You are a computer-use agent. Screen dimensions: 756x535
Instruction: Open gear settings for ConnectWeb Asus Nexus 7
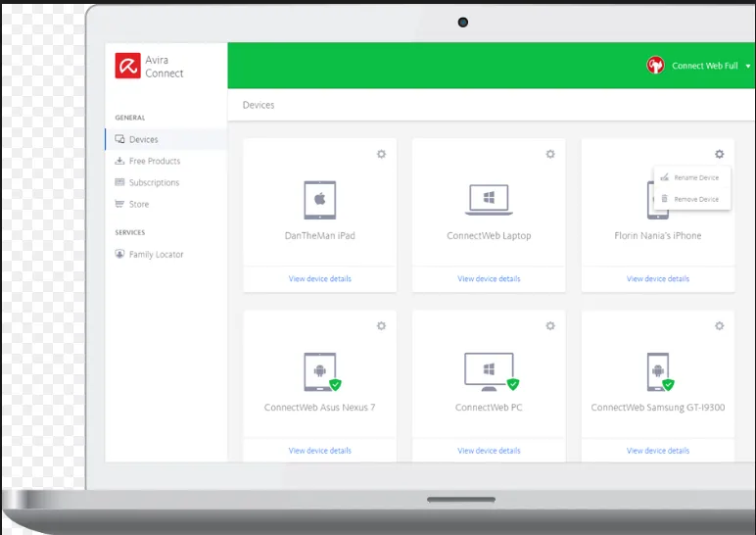[381, 325]
